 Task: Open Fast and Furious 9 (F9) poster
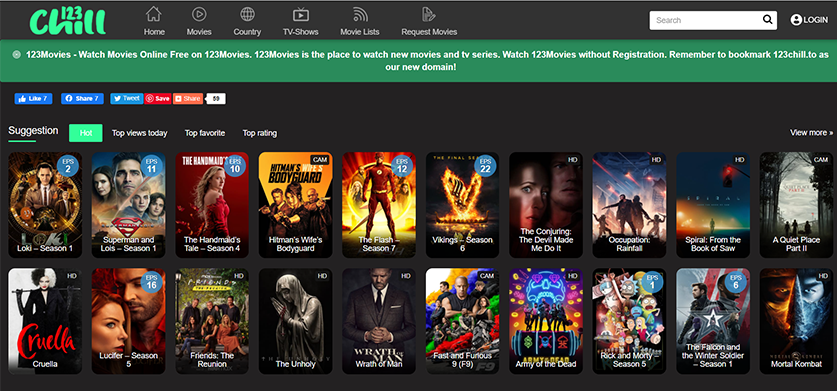pyautogui.click(x=462, y=321)
